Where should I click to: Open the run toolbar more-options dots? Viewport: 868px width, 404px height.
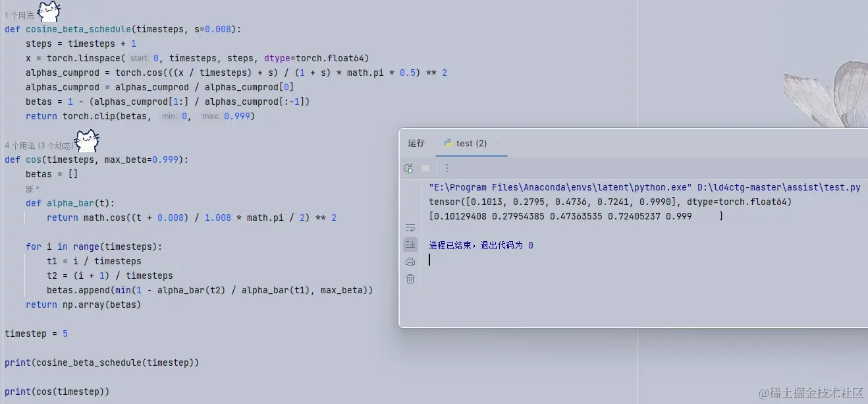[x=447, y=168]
